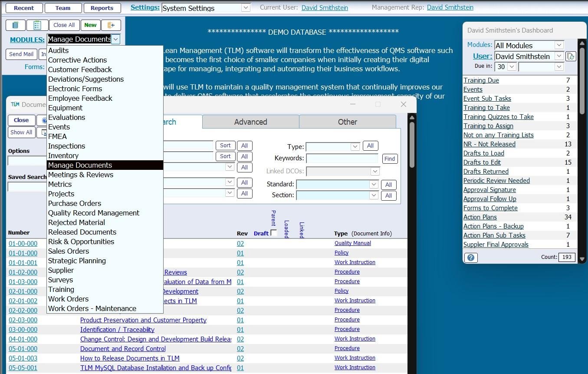Expand the Standard dropdown in search panel
This screenshot has width=588, height=374.
click(x=374, y=185)
